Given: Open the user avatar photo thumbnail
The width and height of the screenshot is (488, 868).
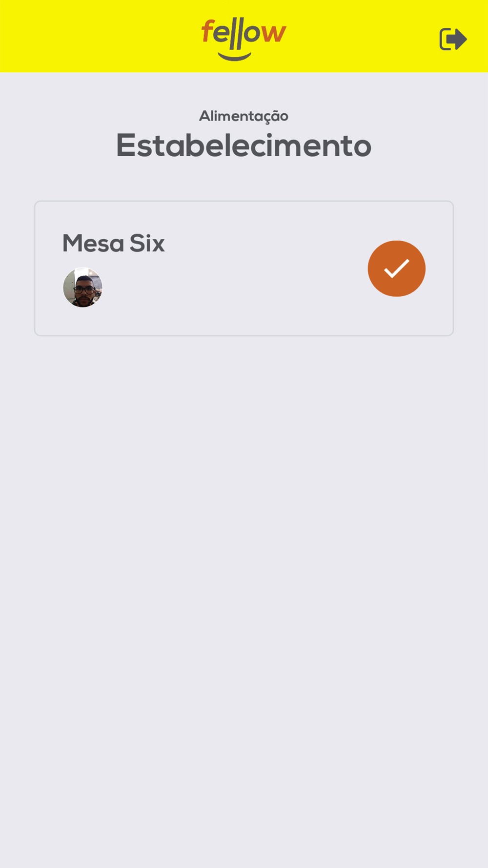Looking at the screenshot, I should click(x=83, y=288).
